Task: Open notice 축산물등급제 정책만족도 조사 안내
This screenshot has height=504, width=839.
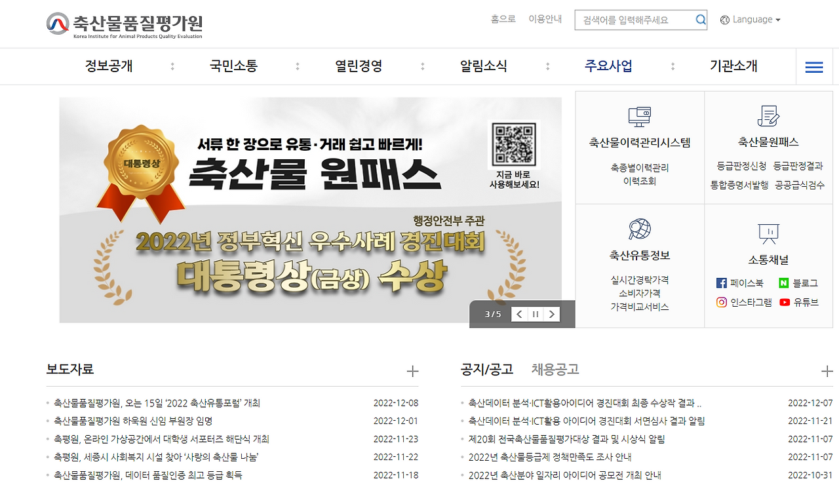Action: [x=550, y=457]
